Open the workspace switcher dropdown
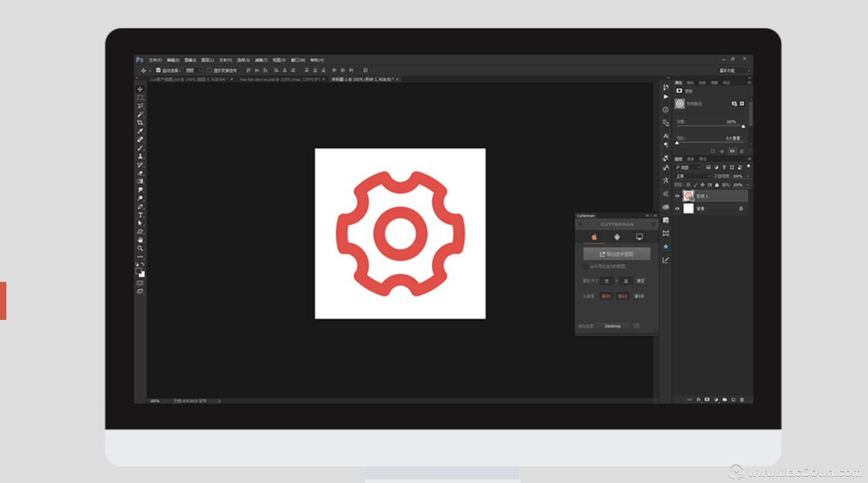 [x=735, y=70]
